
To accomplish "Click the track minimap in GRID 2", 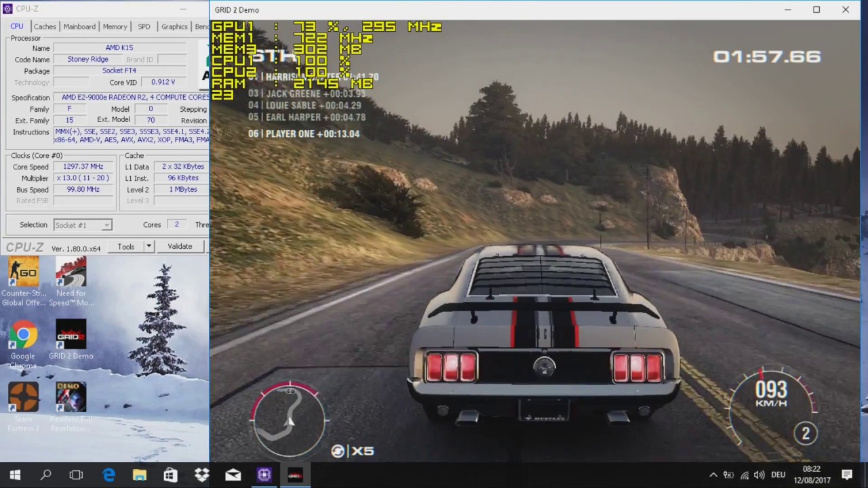I will click(x=290, y=418).
